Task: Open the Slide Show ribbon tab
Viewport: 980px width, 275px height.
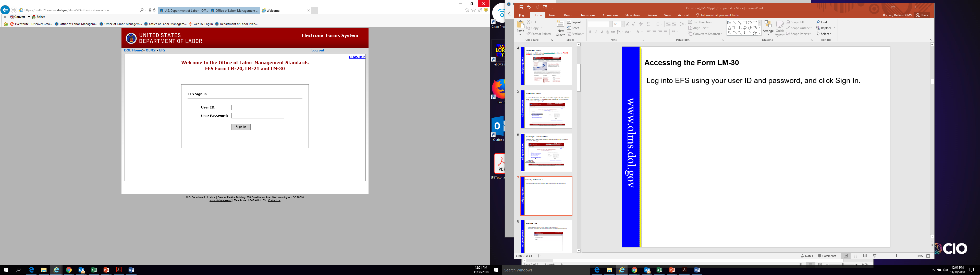Action: click(x=632, y=15)
